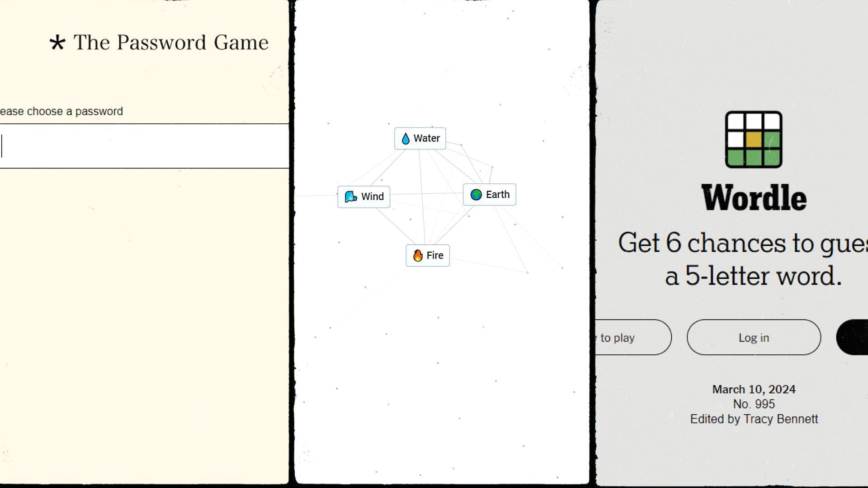Image resolution: width=868 pixels, height=488 pixels.
Task: Click the Log in button on Wordle
Action: point(754,337)
